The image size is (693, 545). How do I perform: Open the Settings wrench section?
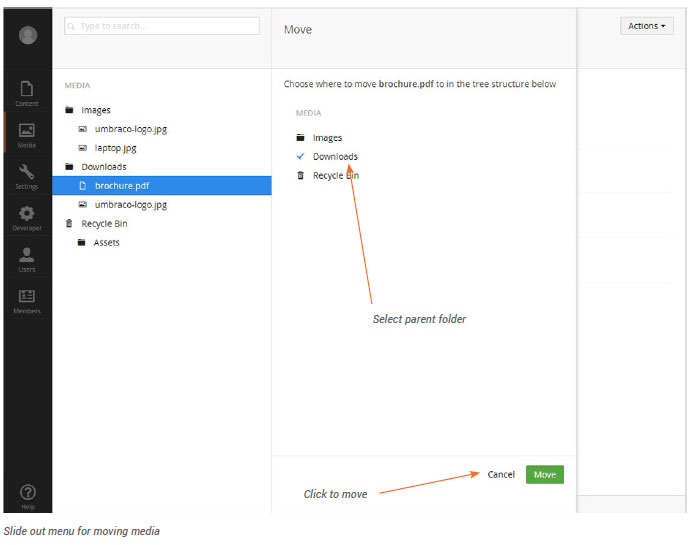point(27,177)
